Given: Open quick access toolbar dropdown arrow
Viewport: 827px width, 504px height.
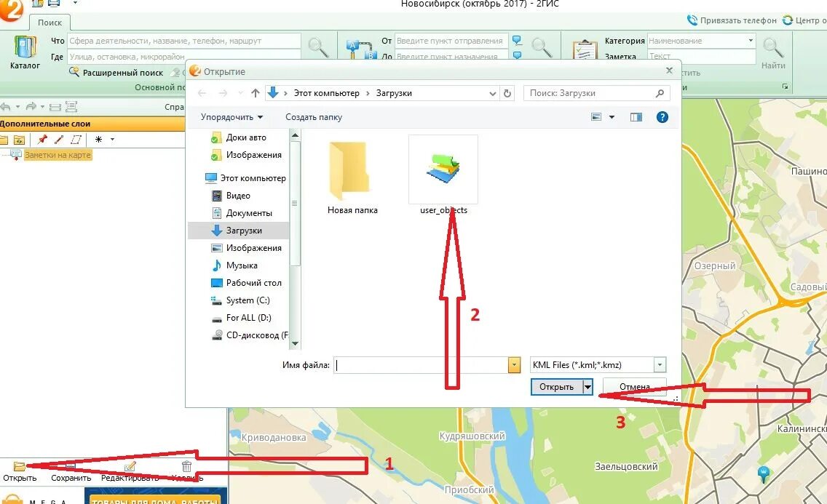Looking at the screenshot, I should tap(75, 3).
